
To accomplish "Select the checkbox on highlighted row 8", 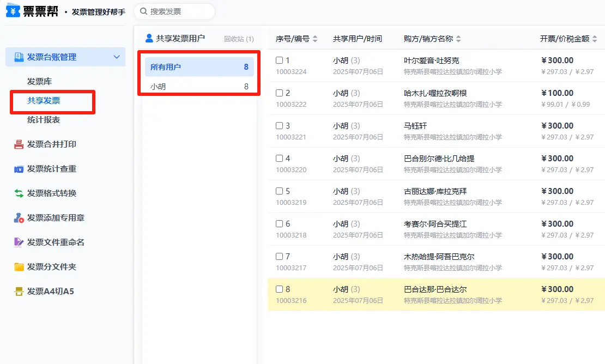I will pos(279,289).
